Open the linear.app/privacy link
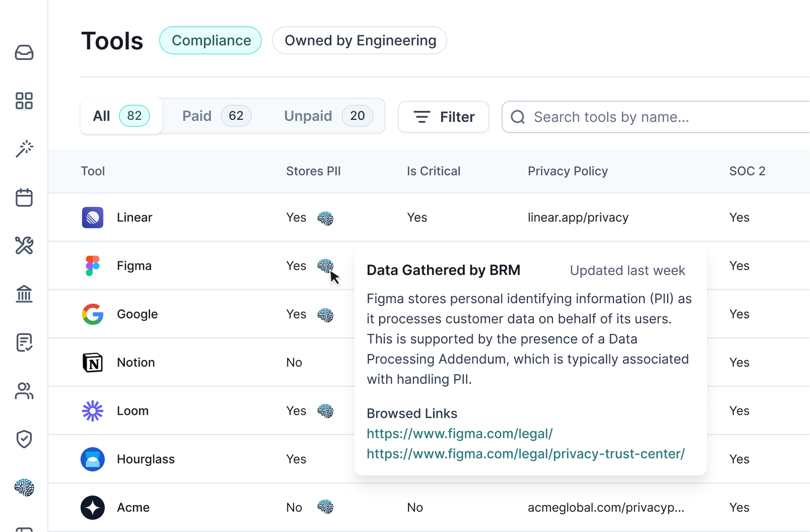This screenshot has width=810, height=532. click(x=578, y=218)
